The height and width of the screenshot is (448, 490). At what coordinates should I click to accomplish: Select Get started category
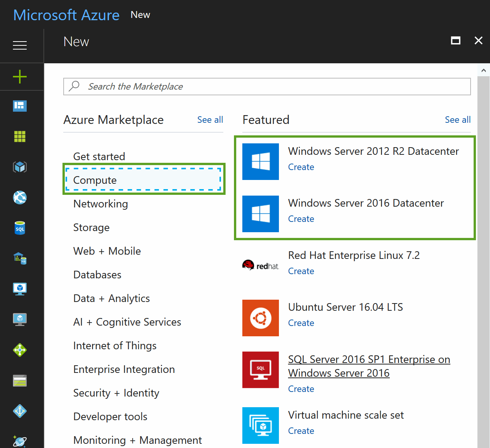(99, 156)
